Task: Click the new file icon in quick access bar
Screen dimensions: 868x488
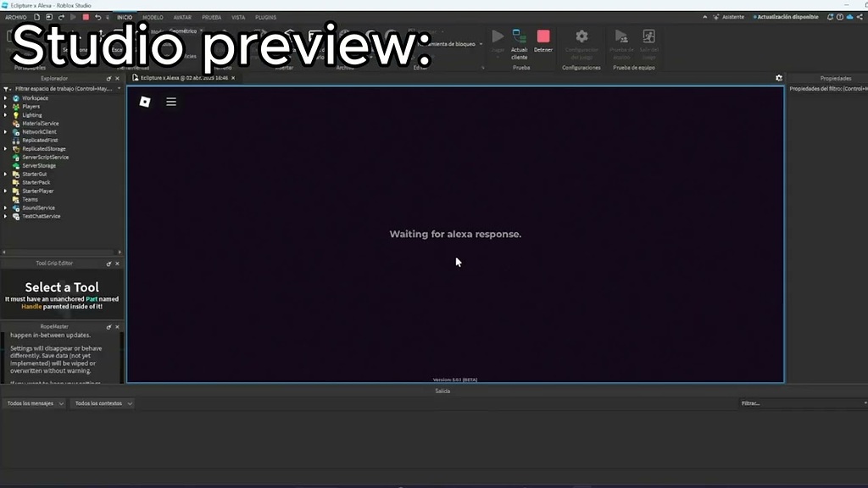Action: pyautogui.click(x=37, y=17)
